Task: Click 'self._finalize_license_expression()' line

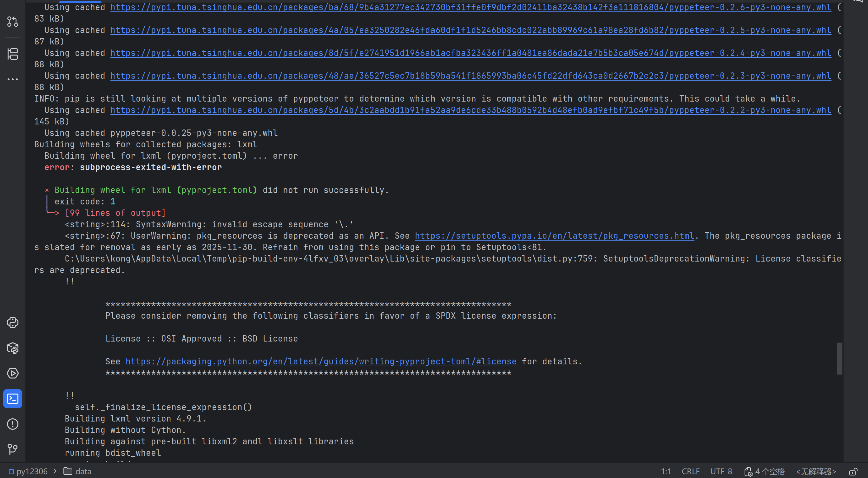Action: (x=163, y=407)
